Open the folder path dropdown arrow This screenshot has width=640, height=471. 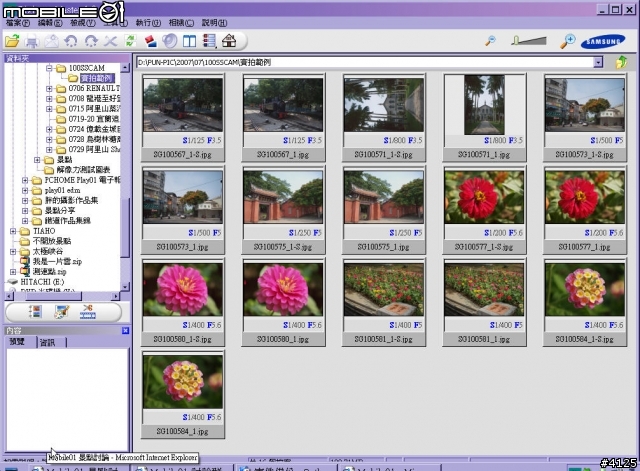click(598, 62)
